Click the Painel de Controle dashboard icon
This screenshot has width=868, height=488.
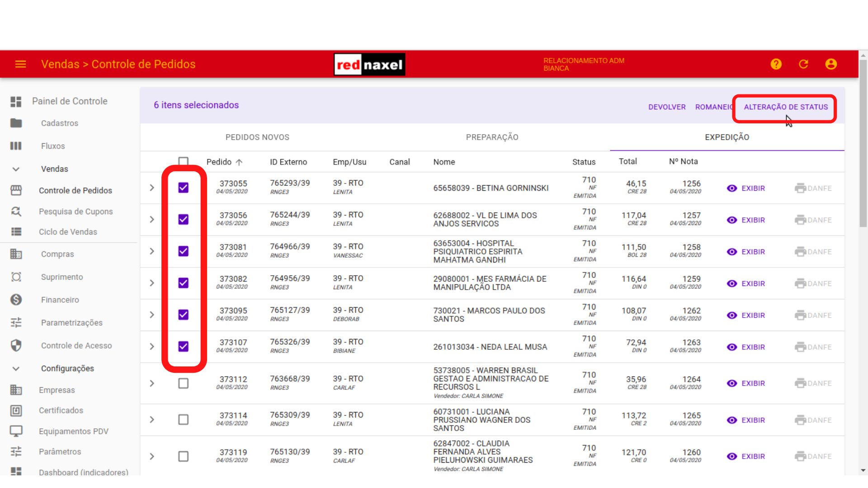click(x=16, y=102)
